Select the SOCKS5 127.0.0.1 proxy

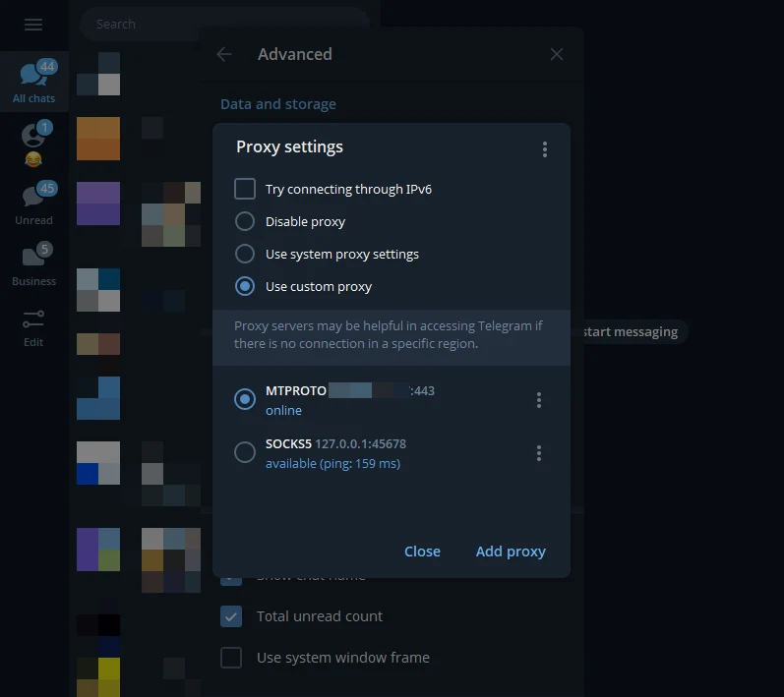tap(245, 452)
